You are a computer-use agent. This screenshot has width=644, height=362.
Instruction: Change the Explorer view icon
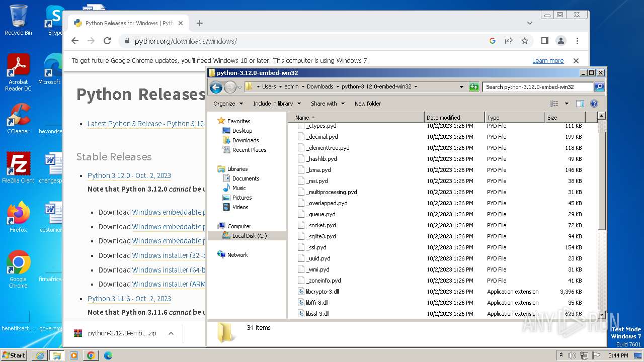[554, 104]
